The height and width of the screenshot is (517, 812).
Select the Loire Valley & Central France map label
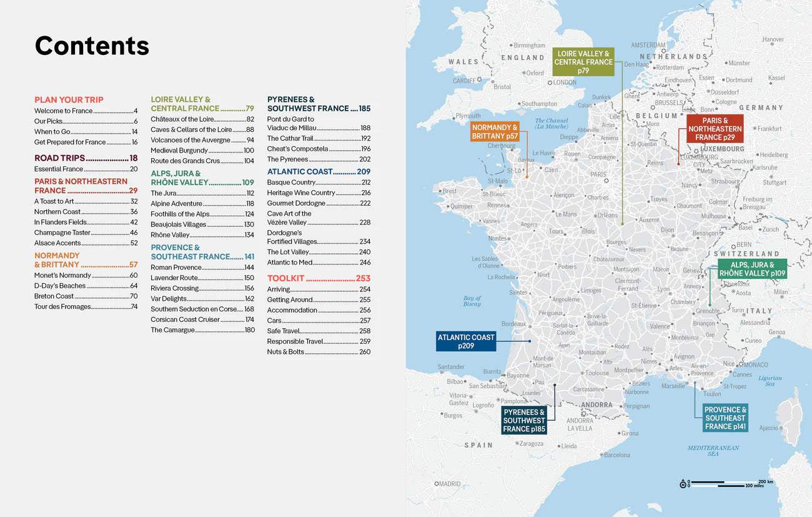(x=583, y=62)
